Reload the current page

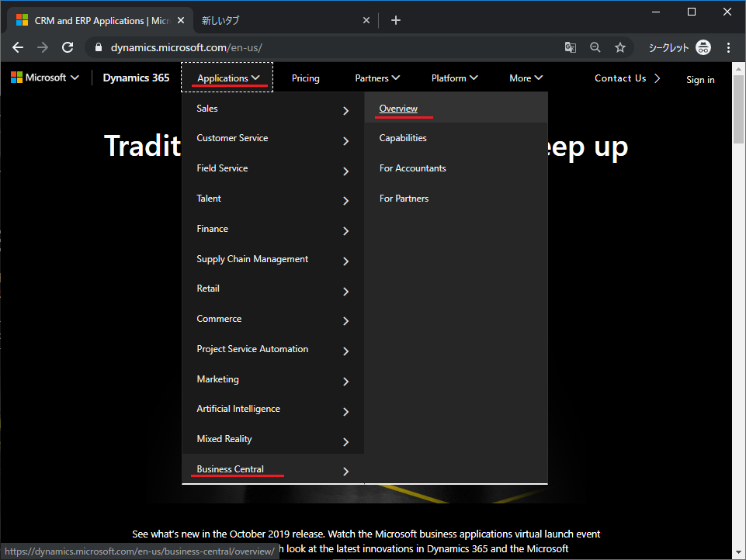[x=68, y=47]
